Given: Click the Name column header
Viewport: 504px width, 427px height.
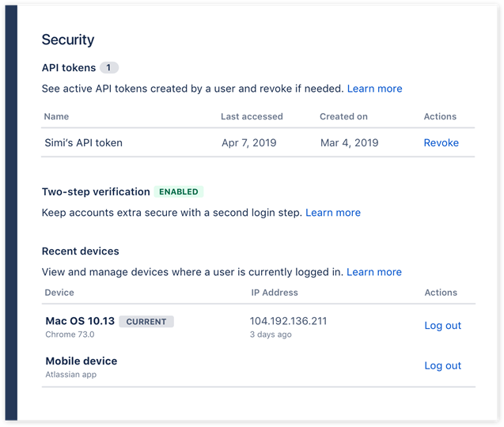Looking at the screenshot, I should coord(56,116).
